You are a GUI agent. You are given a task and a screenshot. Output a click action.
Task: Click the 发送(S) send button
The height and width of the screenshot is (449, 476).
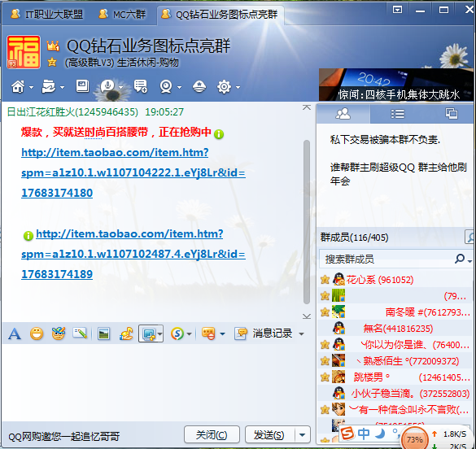tap(269, 434)
